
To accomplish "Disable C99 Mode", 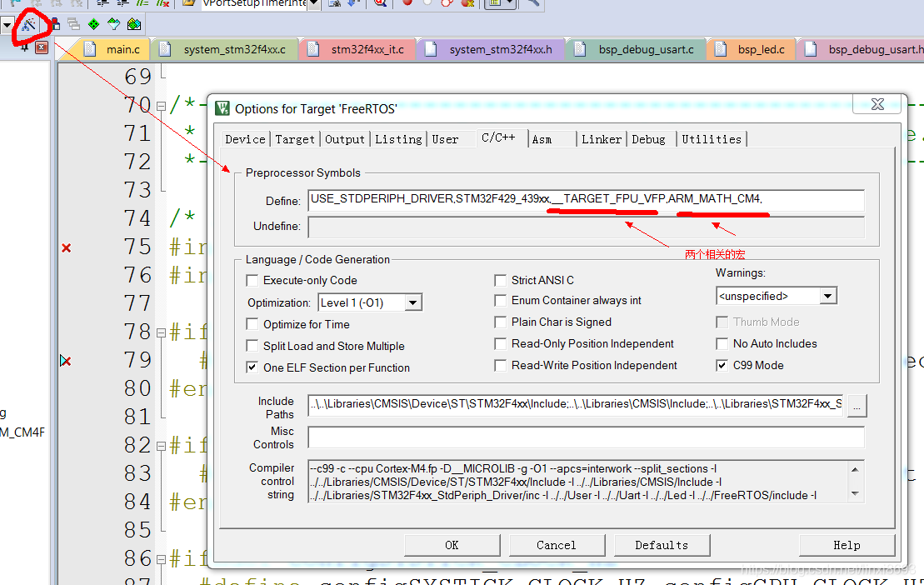I will tap(722, 365).
